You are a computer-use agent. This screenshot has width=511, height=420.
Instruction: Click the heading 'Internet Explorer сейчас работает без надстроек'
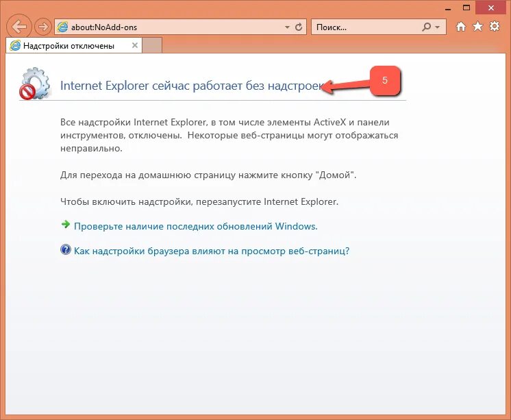coord(191,86)
